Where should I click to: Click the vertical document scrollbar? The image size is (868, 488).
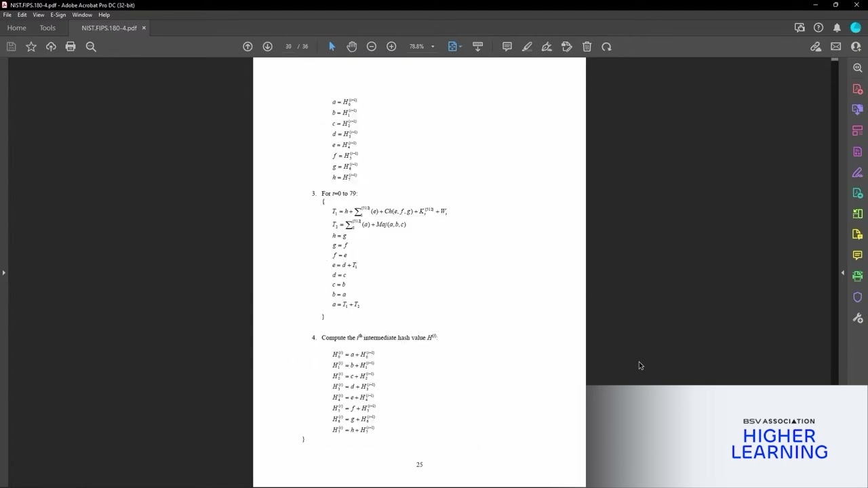tap(835, 222)
